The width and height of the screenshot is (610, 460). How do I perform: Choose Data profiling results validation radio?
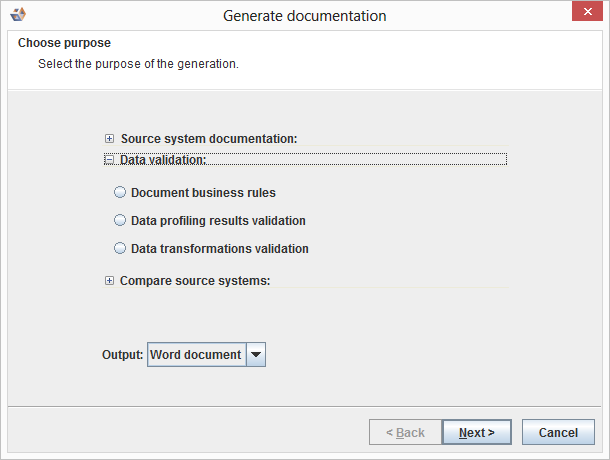tap(121, 221)
